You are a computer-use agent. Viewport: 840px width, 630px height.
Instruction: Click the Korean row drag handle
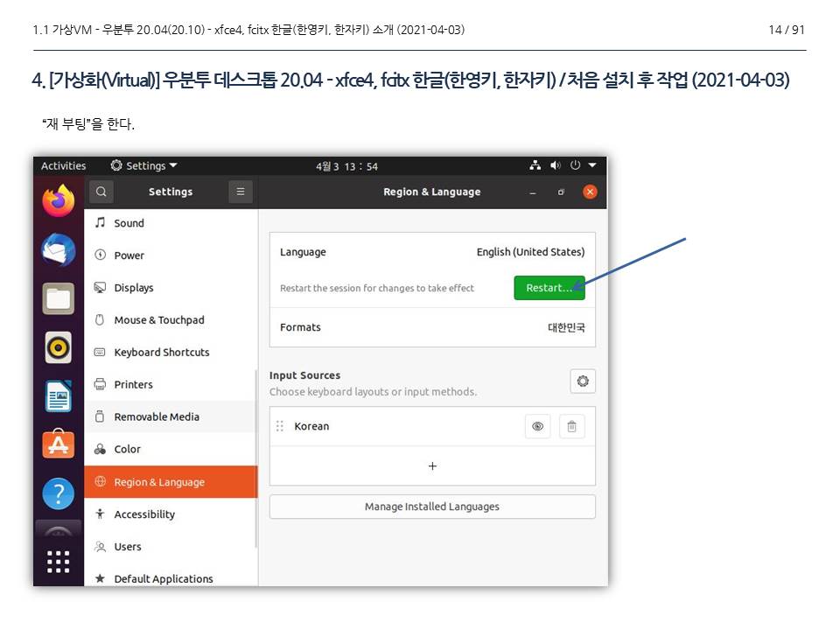coord(280,426)
